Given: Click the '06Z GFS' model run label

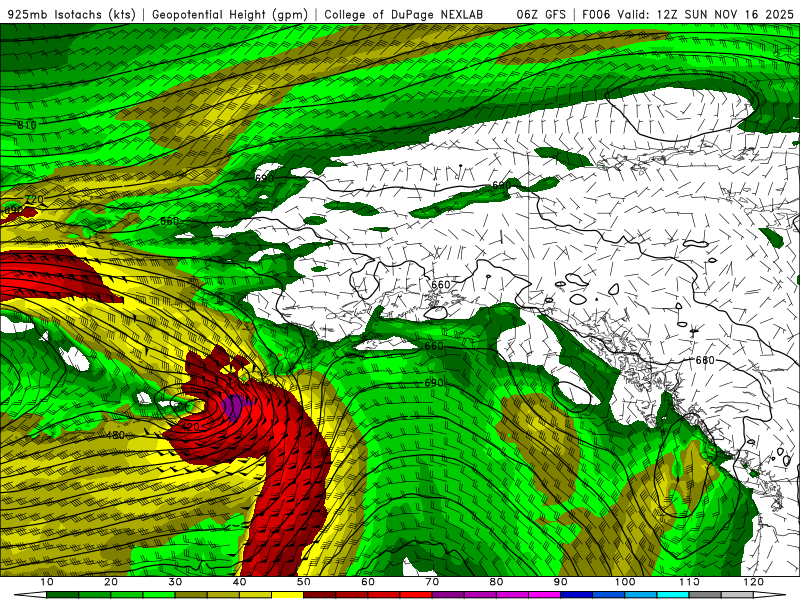Looking at the screenshot, I should (541, 15).
